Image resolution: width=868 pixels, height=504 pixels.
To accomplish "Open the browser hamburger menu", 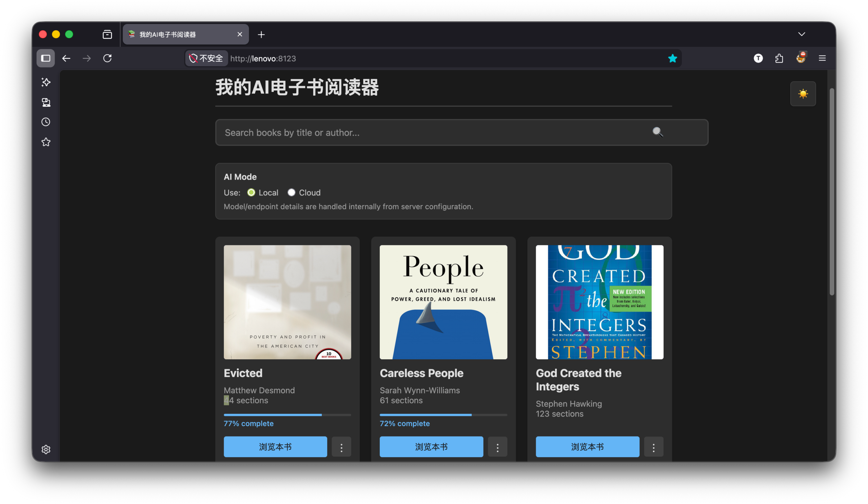I will point(822,58).
